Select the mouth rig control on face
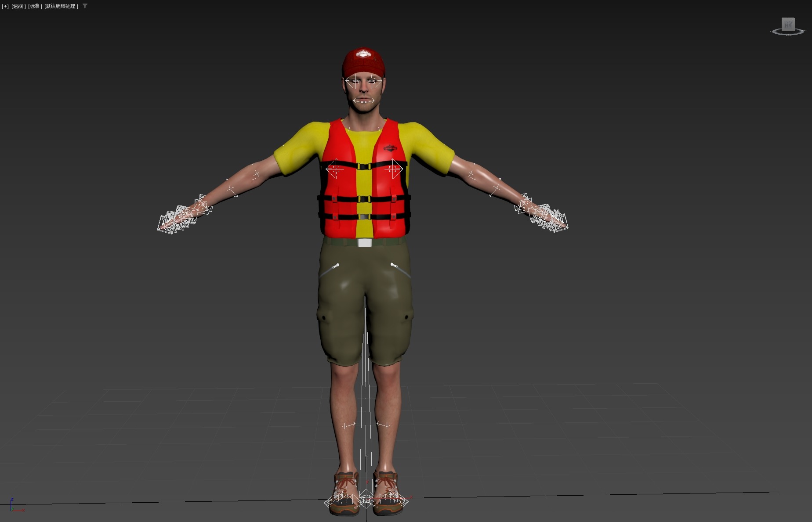This screenshot has width=812, height=522. click(x=364, y=101)
